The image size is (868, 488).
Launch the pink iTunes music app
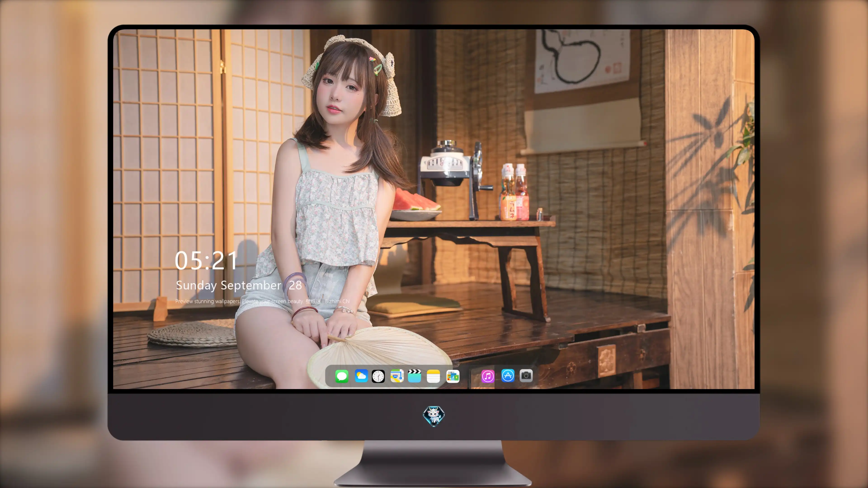488,376
